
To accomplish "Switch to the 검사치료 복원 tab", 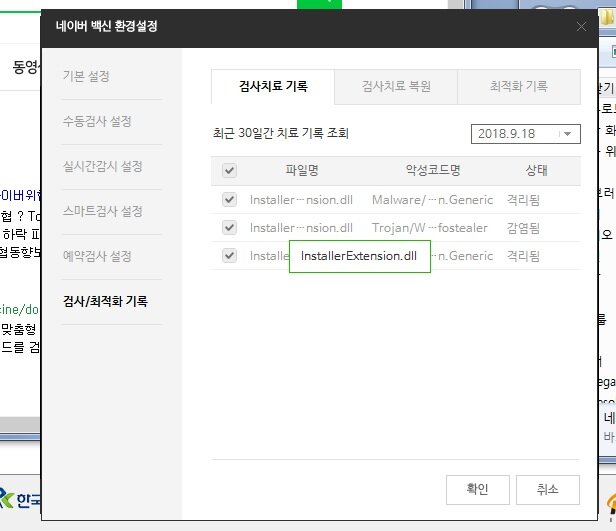I will tap(396, 87).
